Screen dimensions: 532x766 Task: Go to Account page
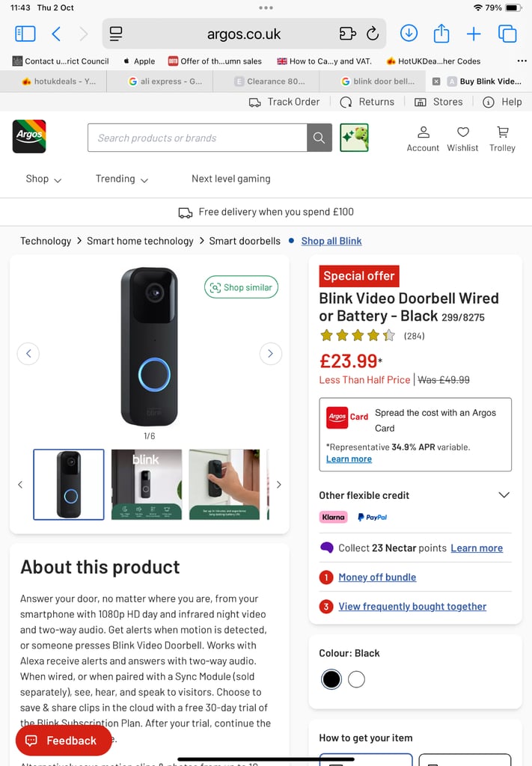point(423,138)
